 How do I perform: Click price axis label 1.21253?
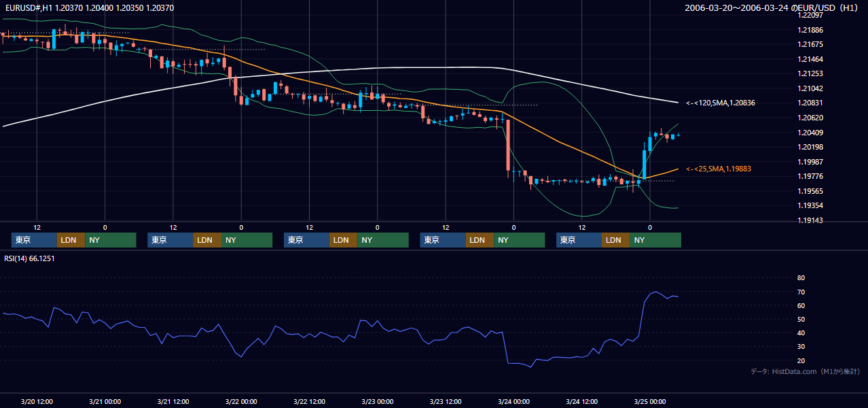(810, 73)
